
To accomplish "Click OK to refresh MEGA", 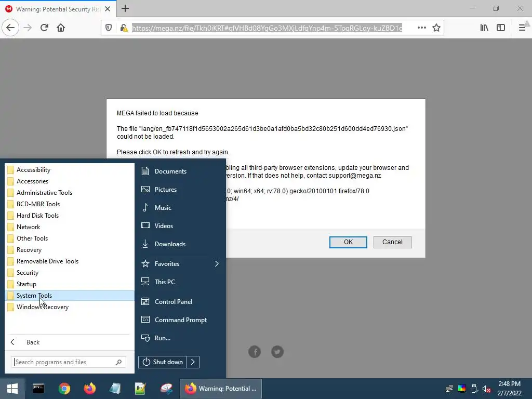I will tap(348, 242).
